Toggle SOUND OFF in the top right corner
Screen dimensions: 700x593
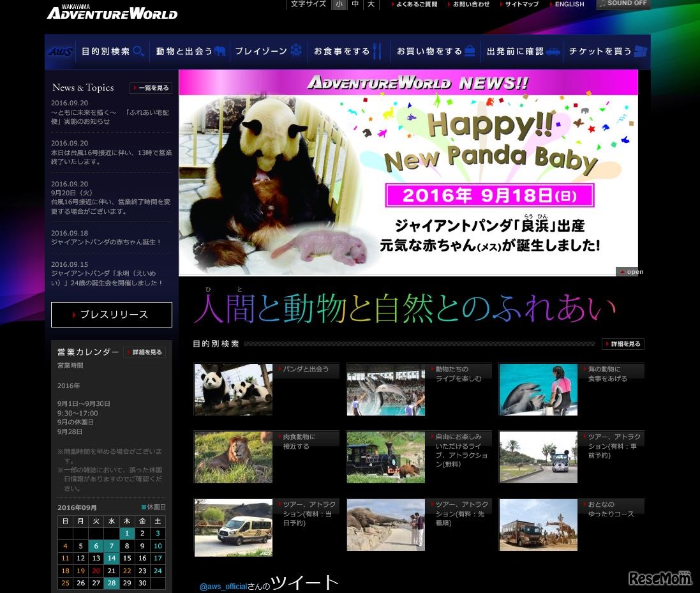[622, 4]
